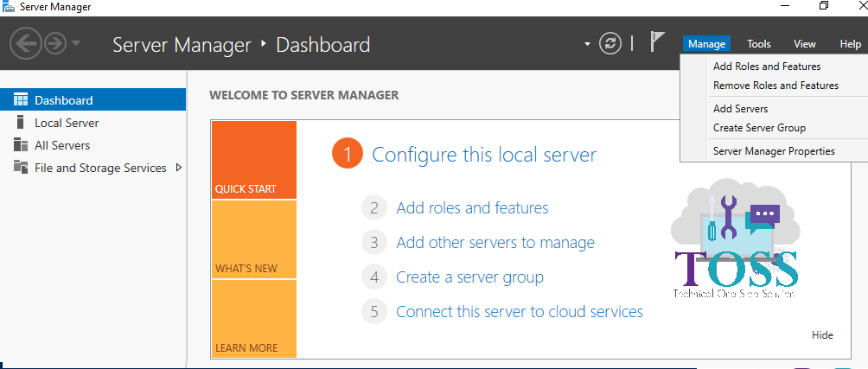Open Server Manager Properties

[x=774, y=151]
